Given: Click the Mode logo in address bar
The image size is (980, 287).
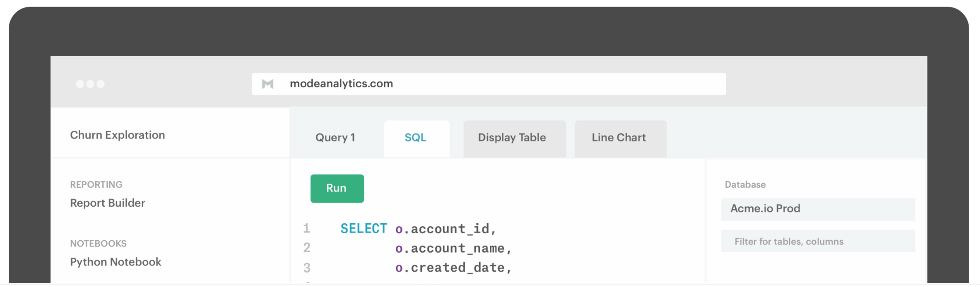Looking at the screenshot, I should (267, 84).
